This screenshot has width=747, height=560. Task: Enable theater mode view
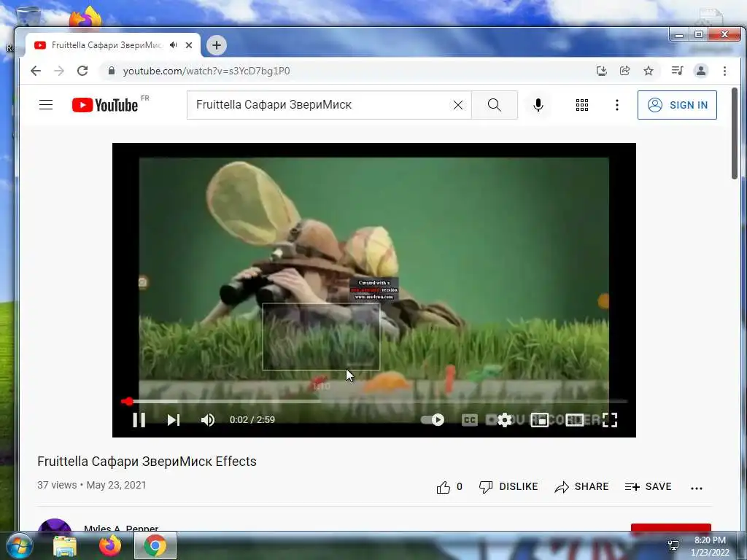(x=575, y=419)
